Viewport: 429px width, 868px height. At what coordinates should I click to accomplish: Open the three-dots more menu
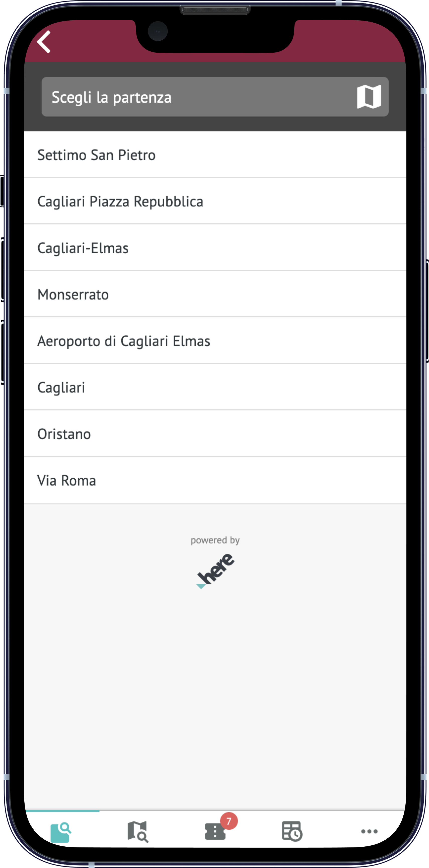pyautogui.click(x=369, y=831)
